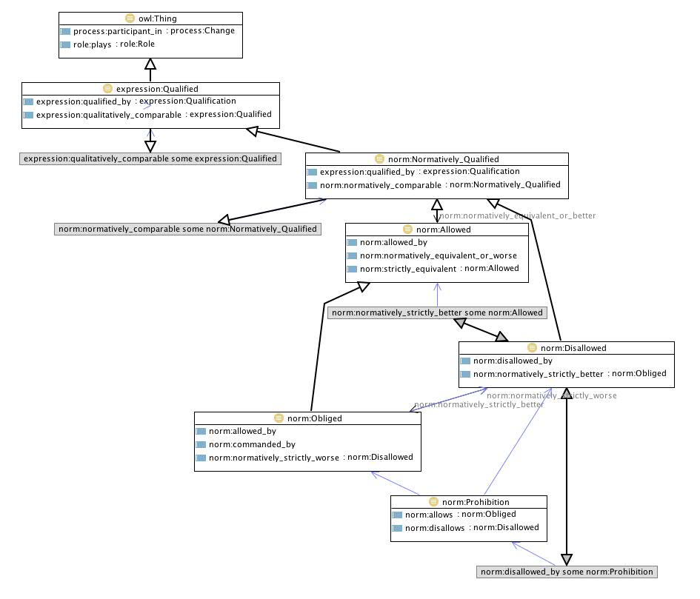This screenshot has width=700, height=599.
Task: Select the property icon beside norm:commanded_by
Action: [201, 444]
